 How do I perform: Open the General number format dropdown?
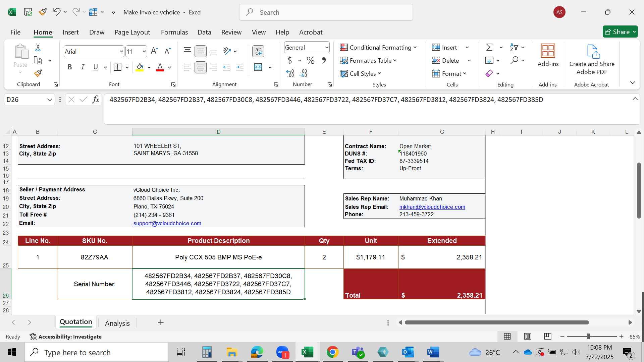pyautogui.click(x=326, y=47)
